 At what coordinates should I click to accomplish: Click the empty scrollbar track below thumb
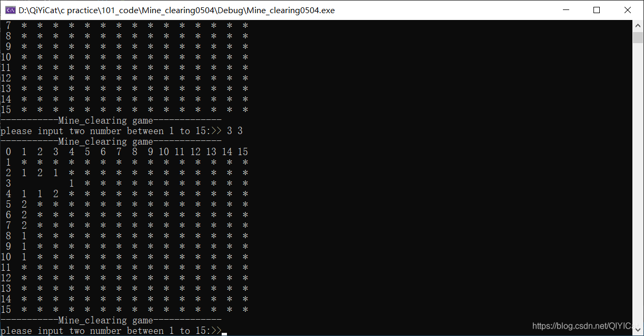coord(638,184)
